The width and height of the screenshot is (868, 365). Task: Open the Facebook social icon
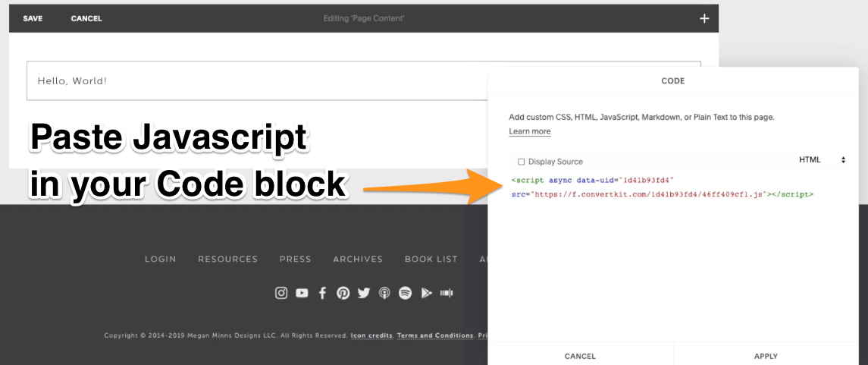(323, 293)
